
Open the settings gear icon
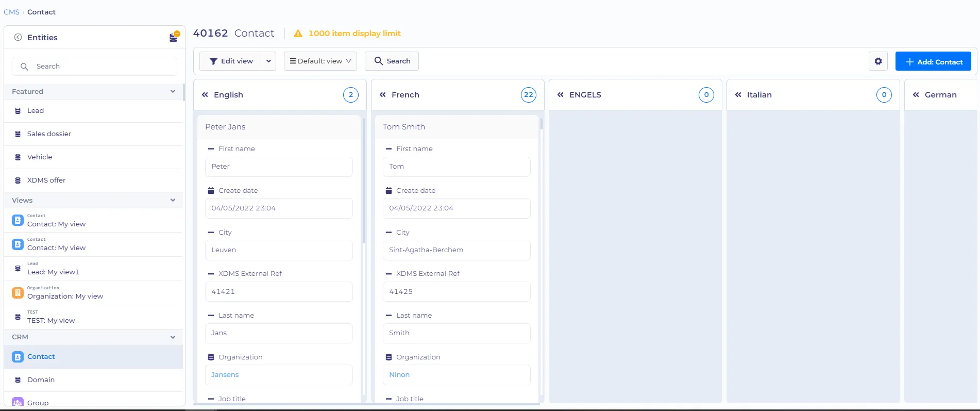[878, 61]
